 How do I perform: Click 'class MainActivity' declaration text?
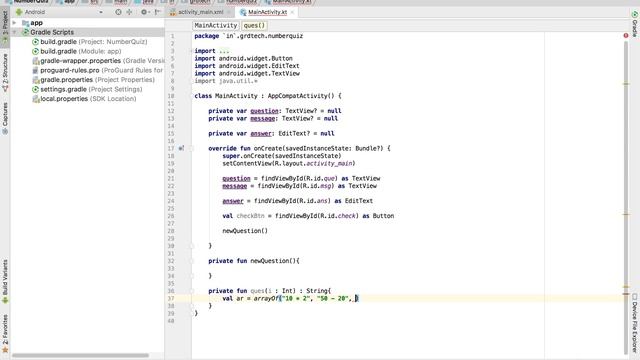pyautogui.click(x=226, y=96)
